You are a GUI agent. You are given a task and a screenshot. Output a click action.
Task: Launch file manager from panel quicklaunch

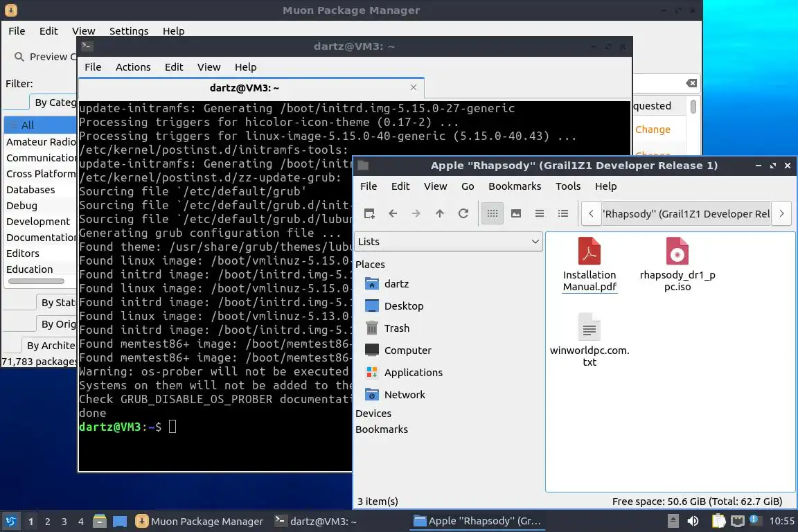click(100, 522)
